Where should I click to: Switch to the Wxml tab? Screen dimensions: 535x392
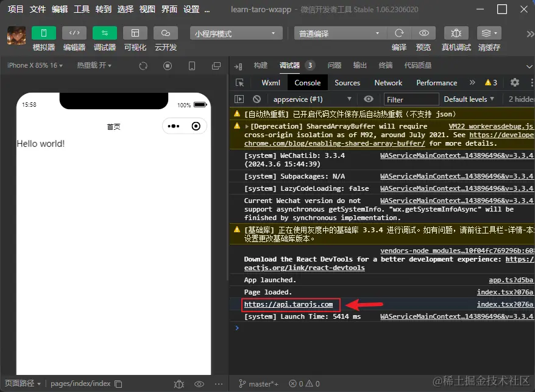[271, 83]
